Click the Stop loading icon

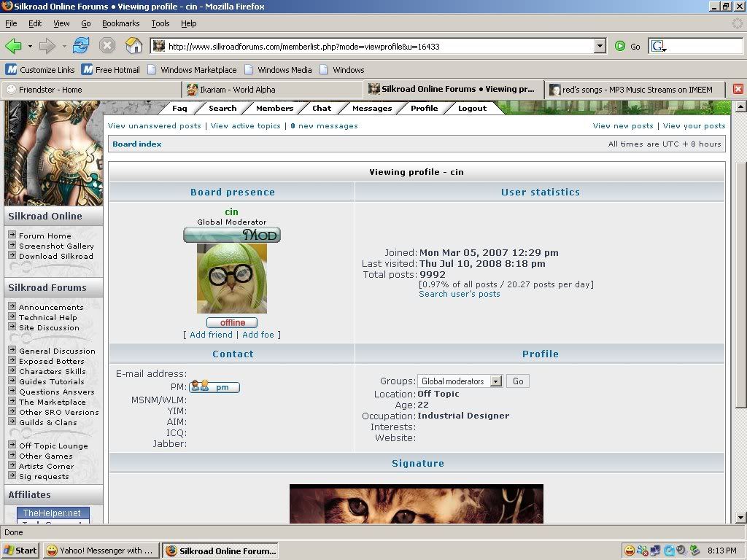(x=107, y=46)
